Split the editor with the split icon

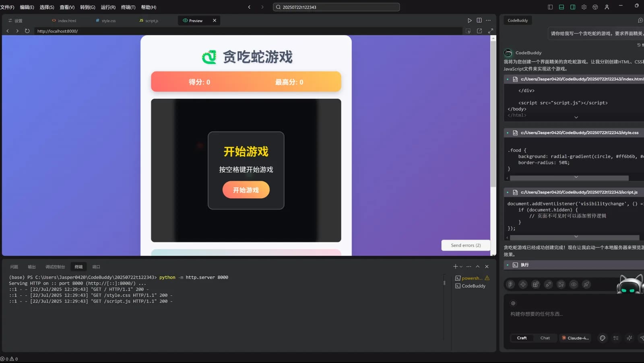tap(479, 21)
